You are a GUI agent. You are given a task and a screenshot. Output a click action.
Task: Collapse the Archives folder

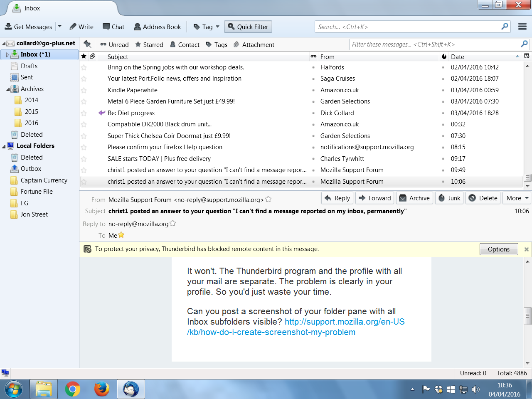click(x=8, y=89)
